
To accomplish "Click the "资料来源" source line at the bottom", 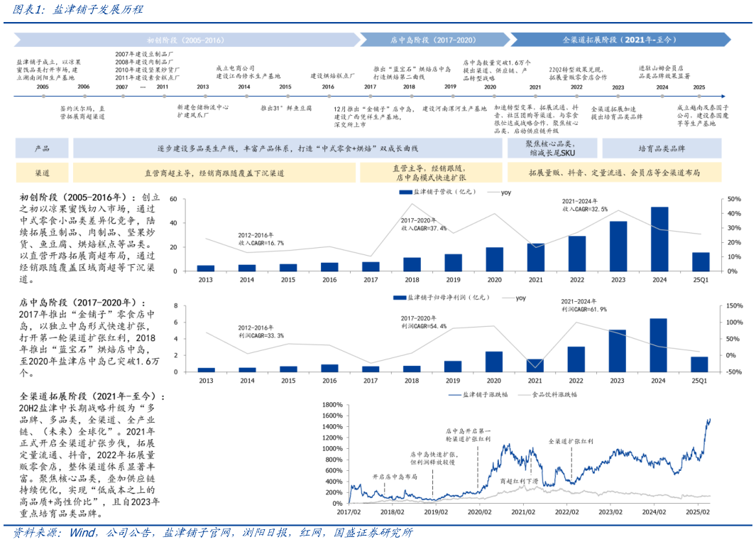I will click(x=213, y=532).
